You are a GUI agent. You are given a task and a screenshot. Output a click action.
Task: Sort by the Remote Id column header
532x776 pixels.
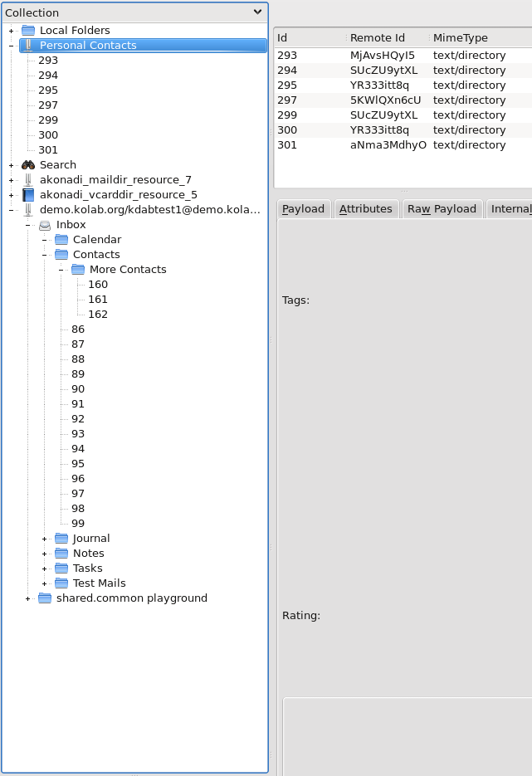(x=378, y=38)
